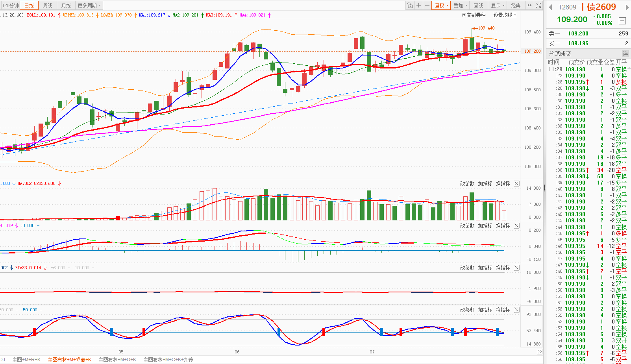The image size is (631, 364).
Task: Switch to 月线 monthly tab
Action: tap(66, 6)
